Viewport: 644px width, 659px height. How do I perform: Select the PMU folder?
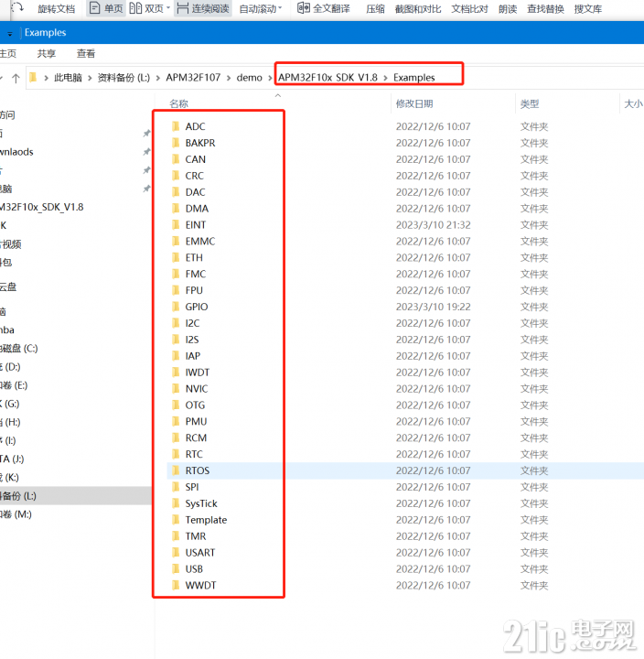click(x=196, y=422)
